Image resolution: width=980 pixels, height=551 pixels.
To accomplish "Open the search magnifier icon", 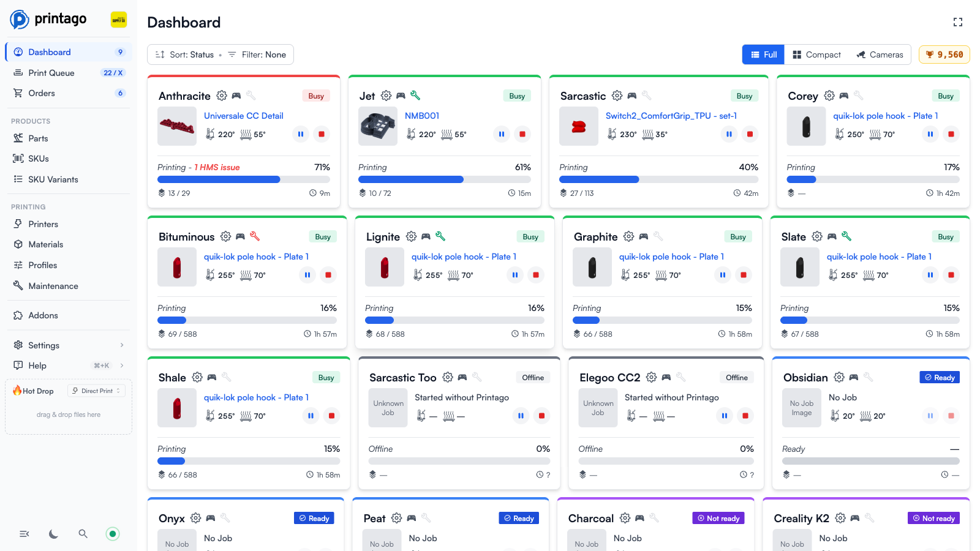I will (83, 534).
